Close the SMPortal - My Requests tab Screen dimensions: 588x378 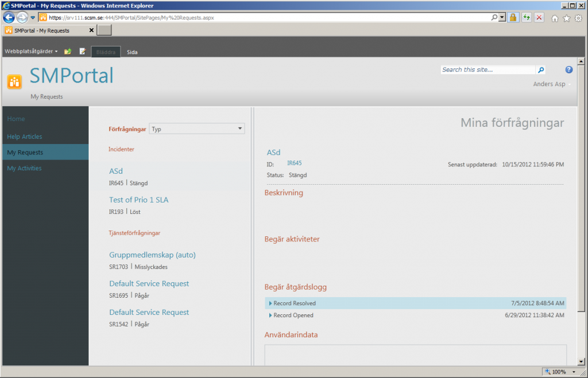91,30
